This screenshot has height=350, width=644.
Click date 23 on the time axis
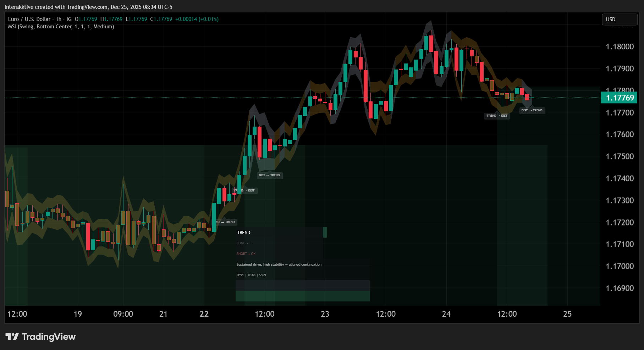pos(325,314)
